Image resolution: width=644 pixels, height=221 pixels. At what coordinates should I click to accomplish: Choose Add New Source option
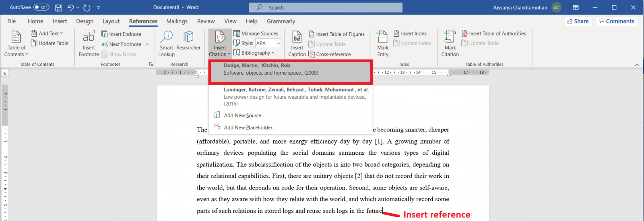click(244, 115)
